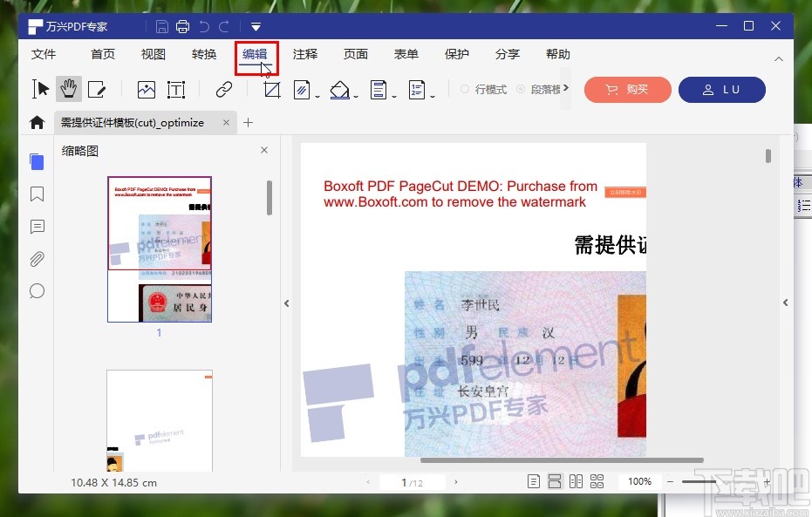This screenshot has height=517, width=812.
Task: Insert a hyperlink with the link tool
Action: pos(223,88)
